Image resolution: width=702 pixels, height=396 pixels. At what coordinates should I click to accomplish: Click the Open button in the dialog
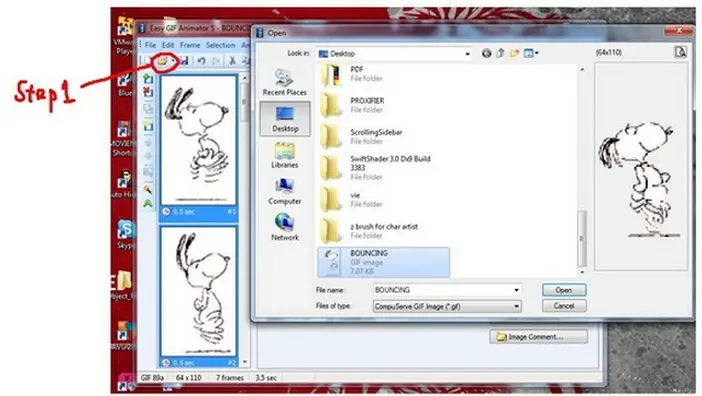click(564, 290)
